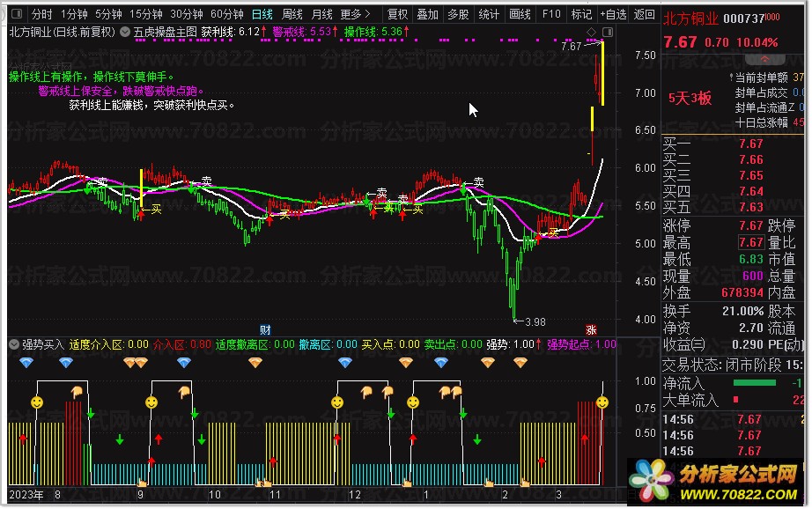Click the orange diamond pair near September
Viewport: 812px width, 509px height.
pyautogui.click(x=136, y=362)
